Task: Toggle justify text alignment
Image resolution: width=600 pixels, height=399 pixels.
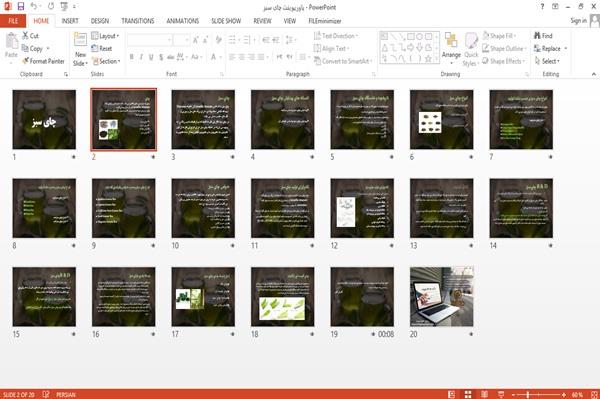Action: [261, 57]
